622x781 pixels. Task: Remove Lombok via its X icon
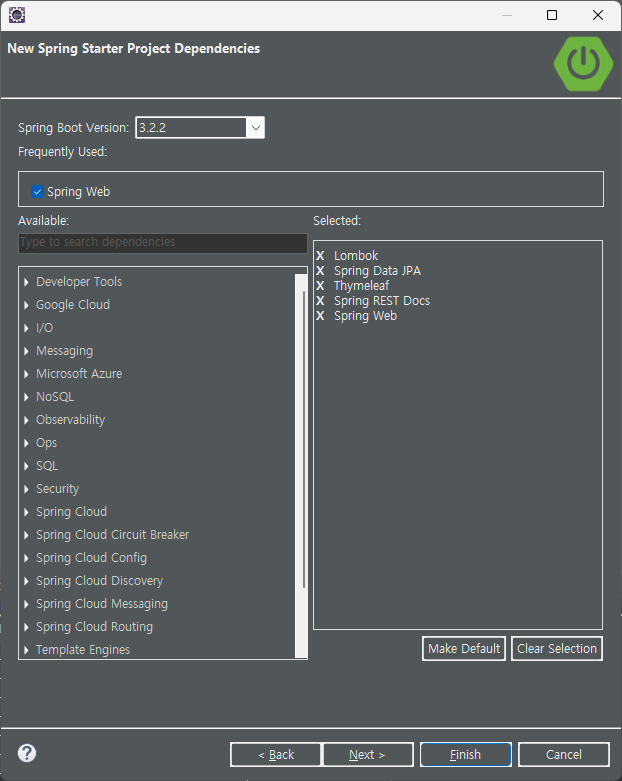[320, 256]
